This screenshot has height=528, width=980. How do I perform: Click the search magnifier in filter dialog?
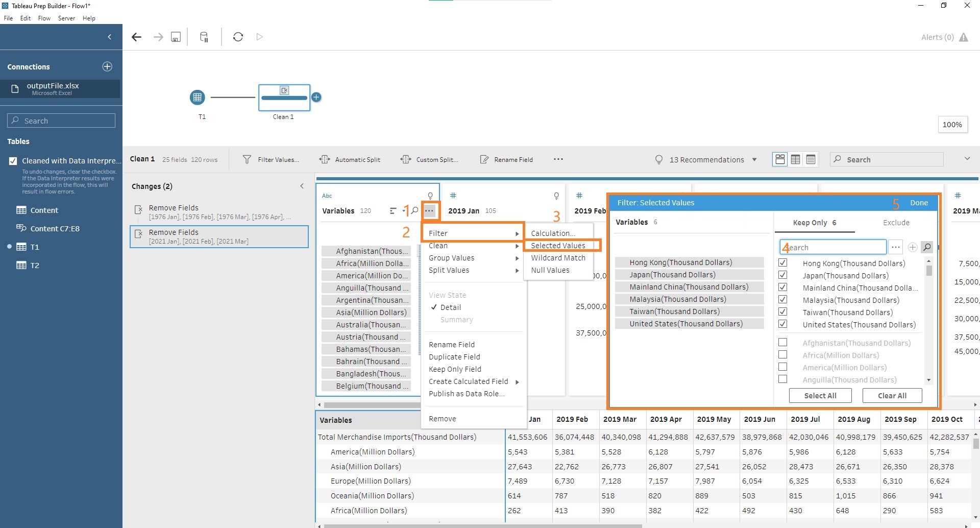tap(927, 247)
